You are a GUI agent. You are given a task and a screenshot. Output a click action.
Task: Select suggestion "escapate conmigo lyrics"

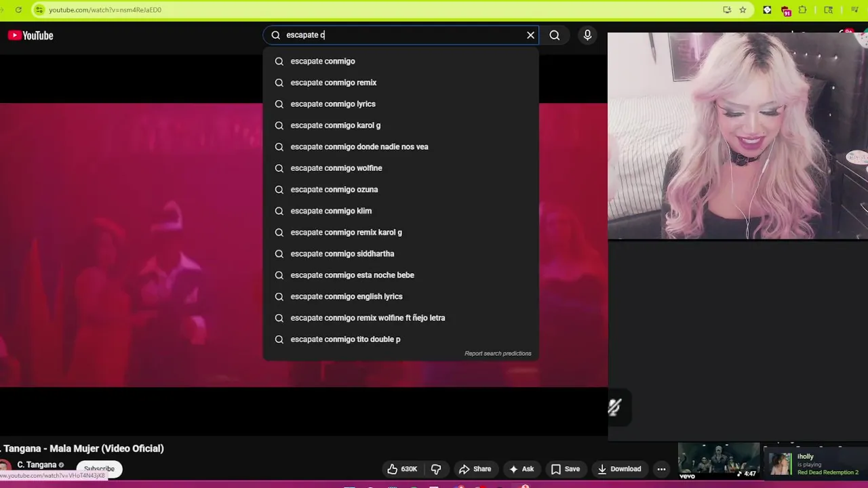401,104
